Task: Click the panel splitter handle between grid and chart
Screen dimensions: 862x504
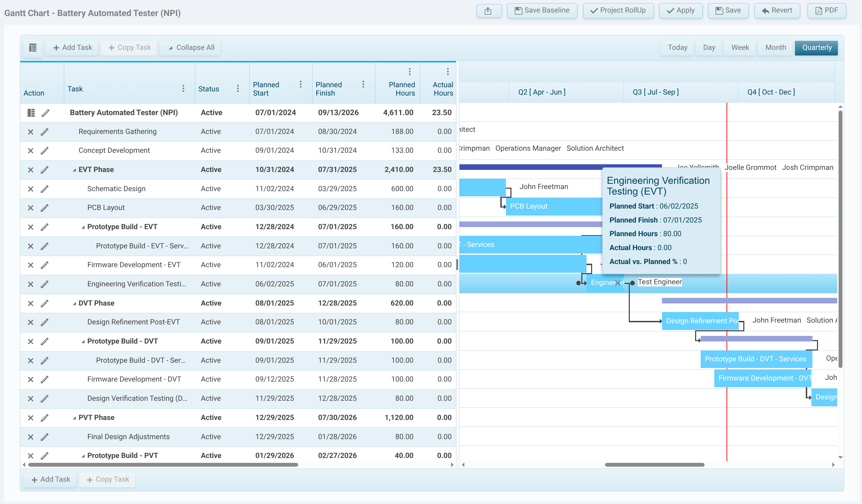Action: tap(457, 265)
